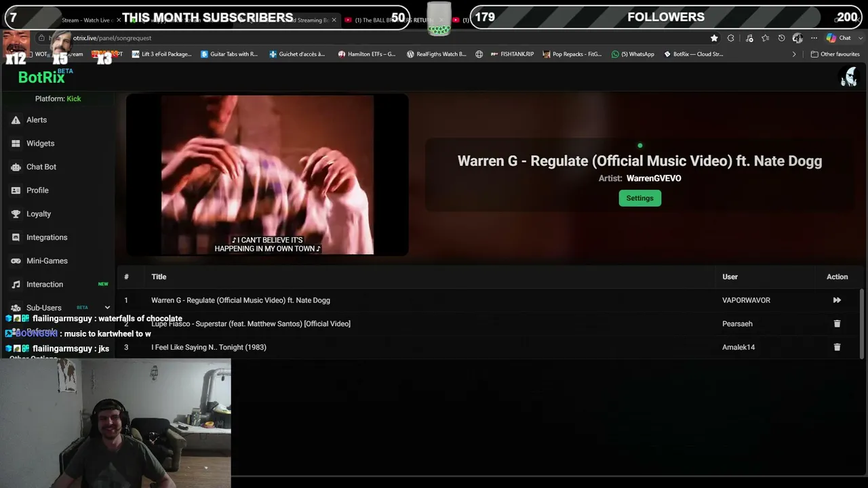Viewport: 868px width, 488px height.
Task: Open the Guichet d'accès bookmark
Action: pyautogui.click(x=297, y=54)
